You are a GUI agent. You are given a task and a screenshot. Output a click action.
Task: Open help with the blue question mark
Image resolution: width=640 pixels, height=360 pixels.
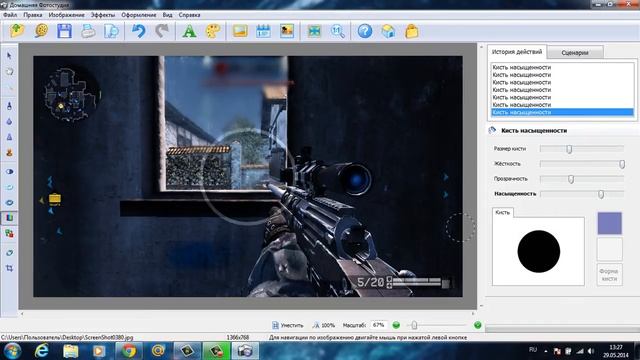[365, 31]
